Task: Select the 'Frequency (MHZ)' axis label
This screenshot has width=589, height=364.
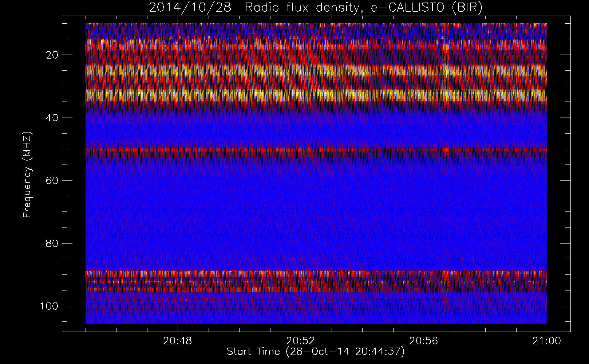Action: point(28,175)
